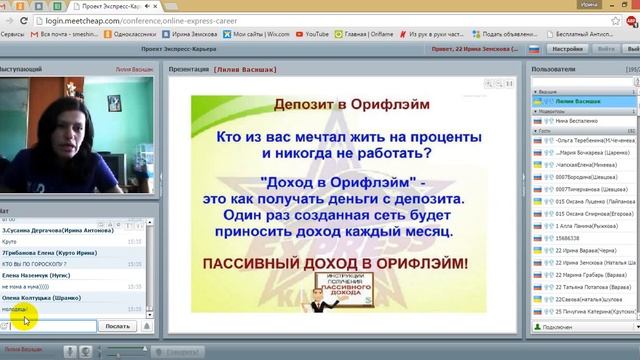This screenshot has width=640, height=360.
Task: Select user -Ольга Теребенина
Action: [x=584, y=140]
